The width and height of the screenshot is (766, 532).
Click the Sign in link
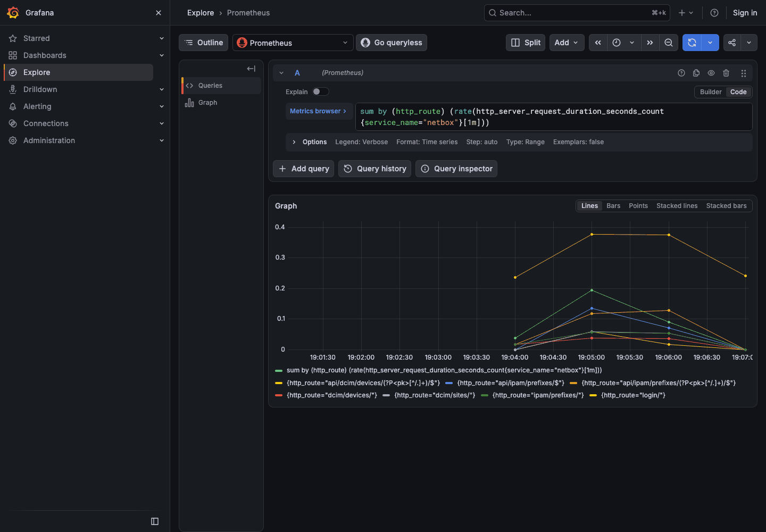[x=745, y=13]
